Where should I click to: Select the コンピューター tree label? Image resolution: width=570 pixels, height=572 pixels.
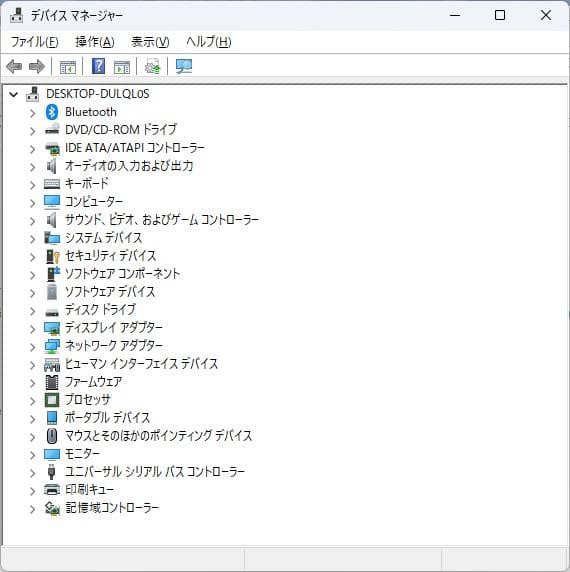coord(94,202)
